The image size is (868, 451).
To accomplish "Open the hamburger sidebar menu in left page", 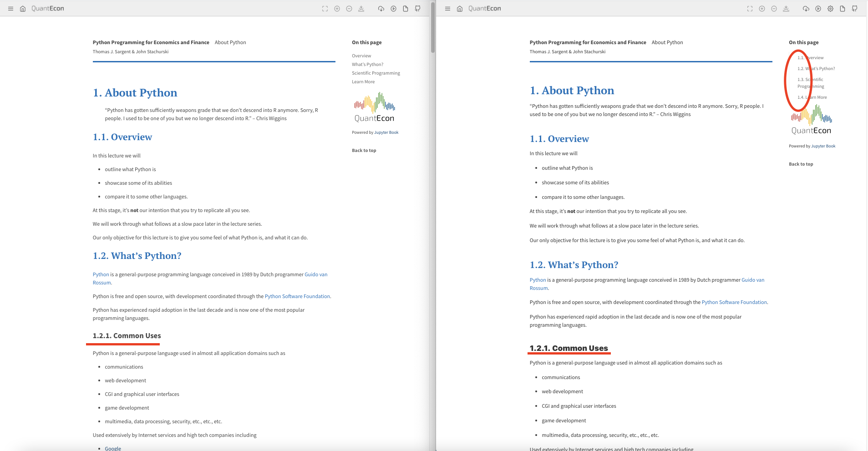I will [x=10, y=9].
